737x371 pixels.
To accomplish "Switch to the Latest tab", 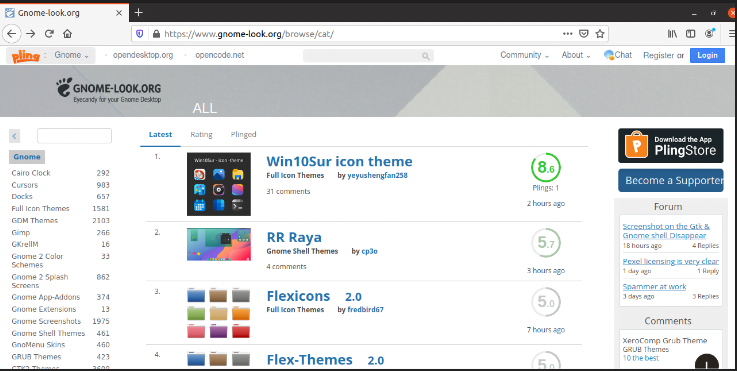I will [160, 134].
